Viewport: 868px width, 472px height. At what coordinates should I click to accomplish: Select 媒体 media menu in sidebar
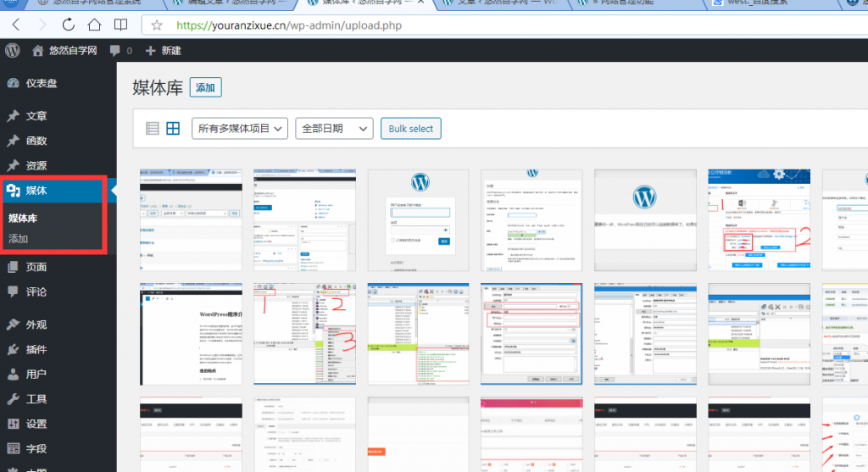tap(58, 191)
